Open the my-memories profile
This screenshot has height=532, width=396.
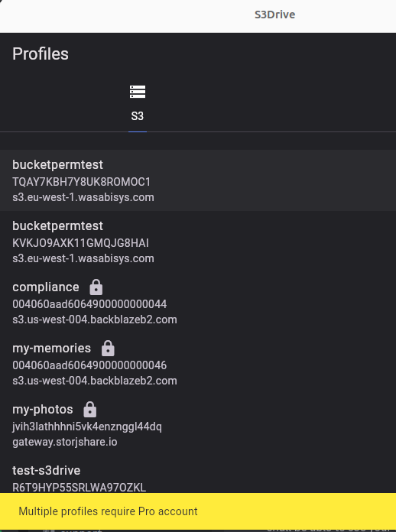(198, 364)
